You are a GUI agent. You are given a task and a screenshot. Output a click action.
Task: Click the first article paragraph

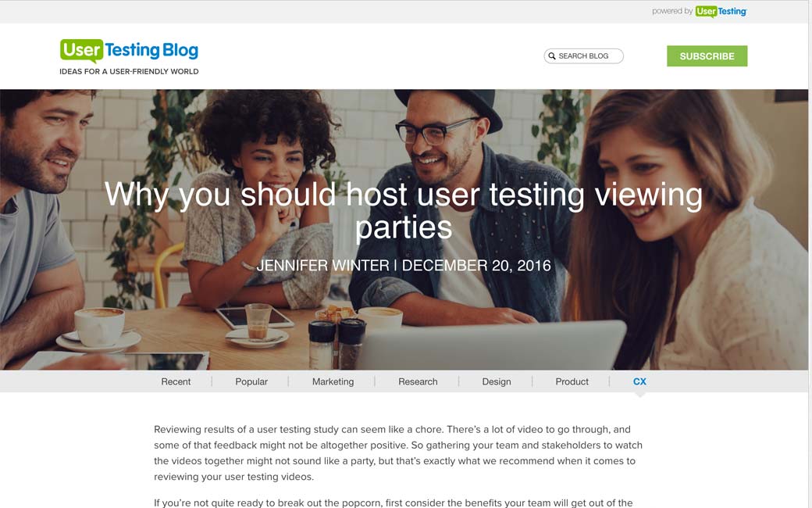(398, 453)
